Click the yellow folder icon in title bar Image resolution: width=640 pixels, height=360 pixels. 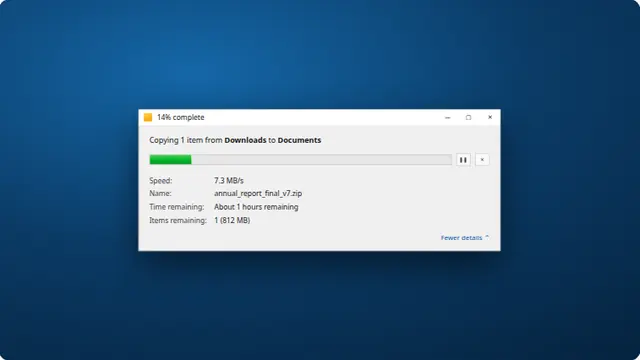(x=148, y=118)
